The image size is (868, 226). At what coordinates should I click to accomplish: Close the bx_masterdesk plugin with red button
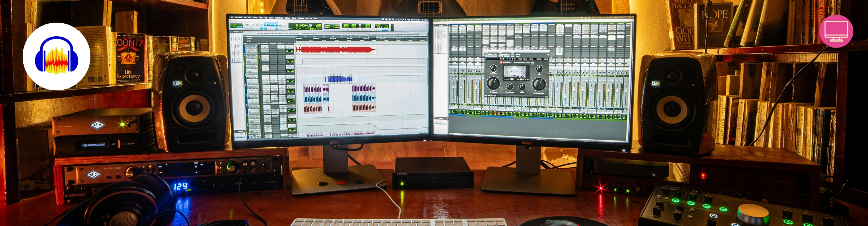(548, 55)
